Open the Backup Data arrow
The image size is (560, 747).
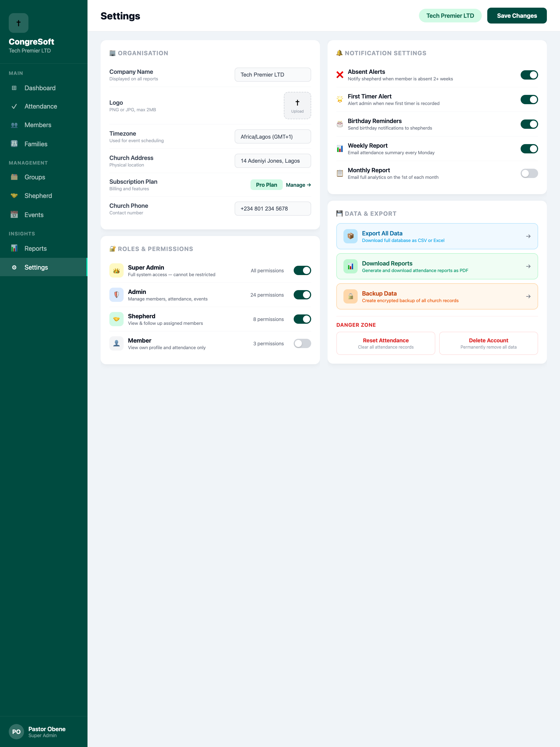(x=528, y=296)
